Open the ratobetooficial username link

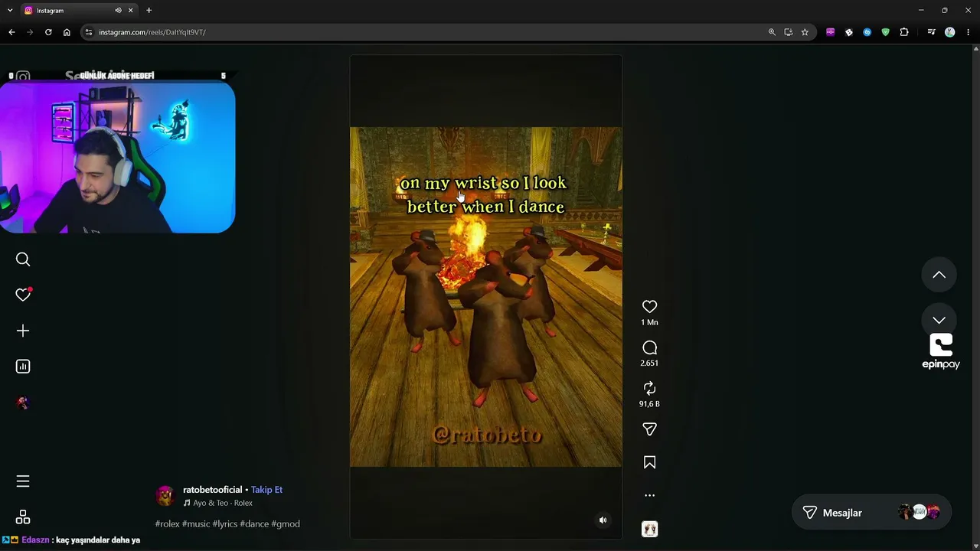[x=212, y=490]
